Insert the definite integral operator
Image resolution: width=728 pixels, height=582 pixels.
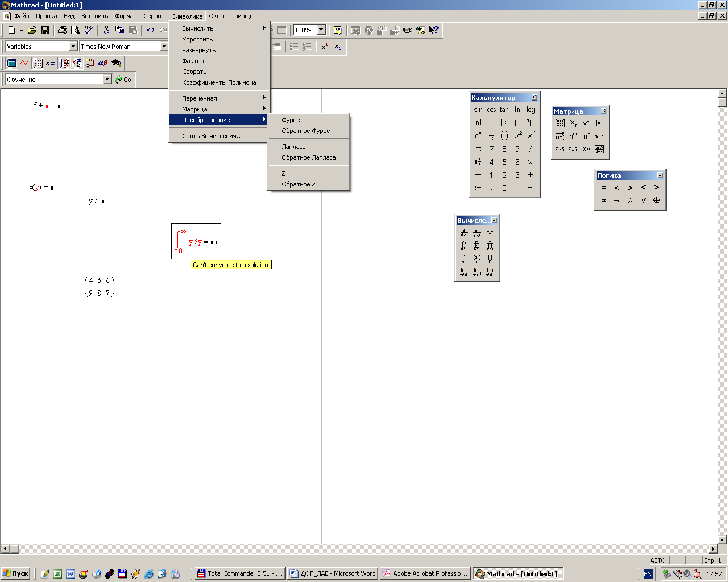464,246
